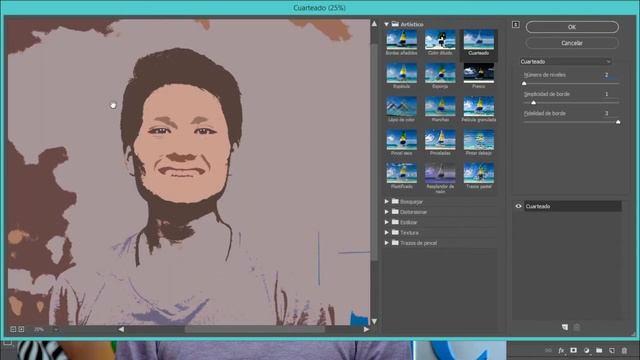Apply the Resplandor de neón filter thumbnail
Viewport: 640px width, 360px height.
(440, 173)
